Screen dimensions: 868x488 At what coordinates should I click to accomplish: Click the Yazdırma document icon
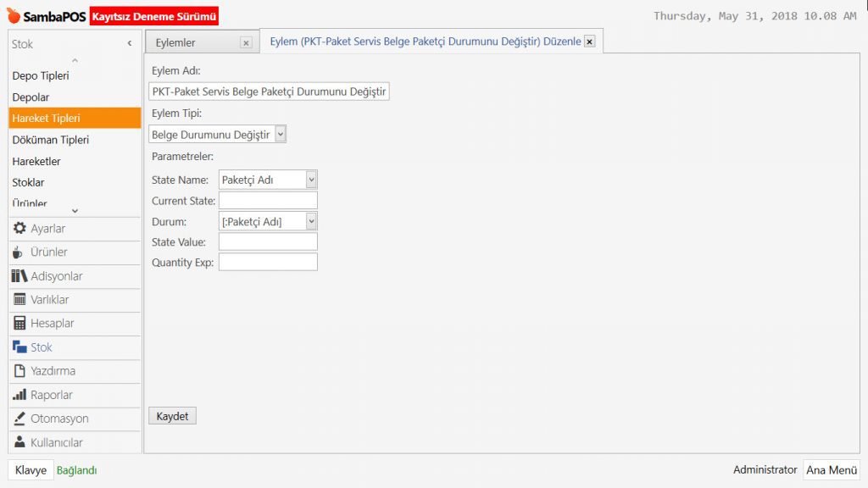tap(19, 371)
